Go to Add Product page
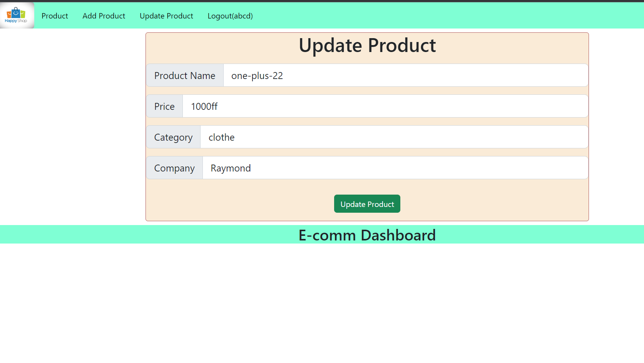This screenshot has height=363, width=644. click(x=104, y=16)
